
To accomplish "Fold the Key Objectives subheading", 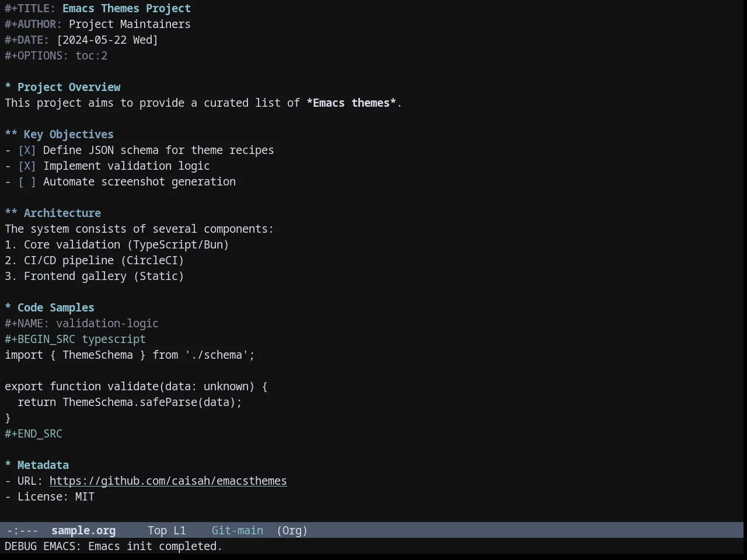I will (x=59, y=134).
